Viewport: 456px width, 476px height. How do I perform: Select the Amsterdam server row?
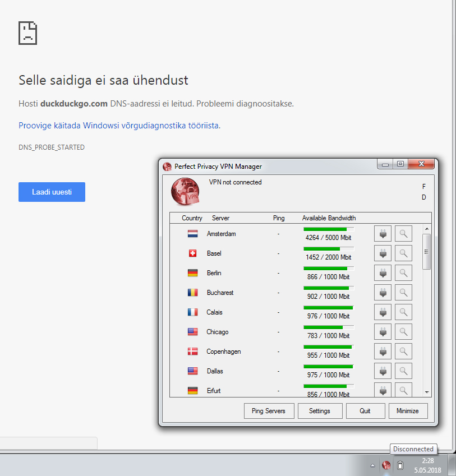tap(296, 234)
